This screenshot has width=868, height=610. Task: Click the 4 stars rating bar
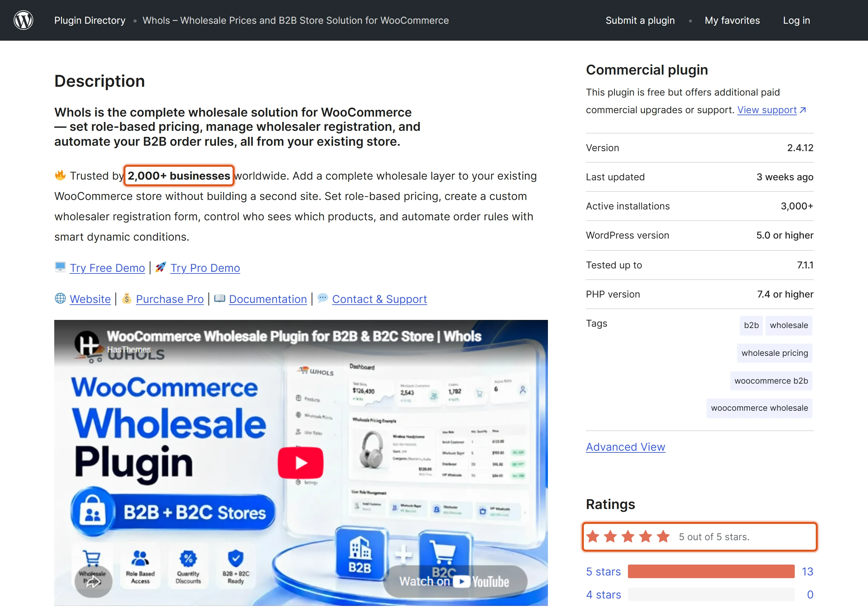pyautogui.click(x=711, y=594)
